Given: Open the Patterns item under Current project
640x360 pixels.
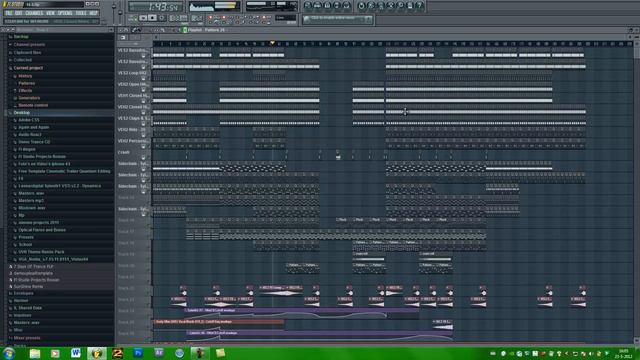Looking at the screenshot, I should [27, 83].
